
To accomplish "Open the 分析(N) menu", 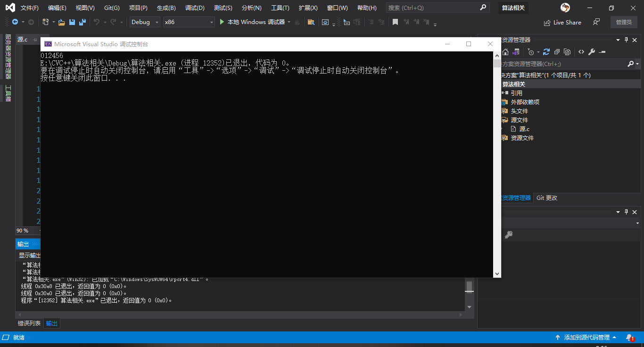I will pyautogui.click(x=251, y=8).
